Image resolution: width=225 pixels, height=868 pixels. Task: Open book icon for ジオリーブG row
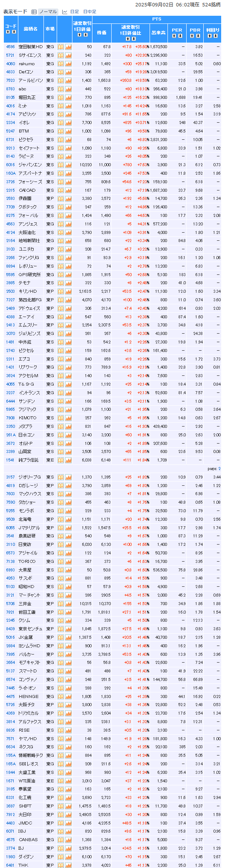pyautogui.click(x=61, y=477)
